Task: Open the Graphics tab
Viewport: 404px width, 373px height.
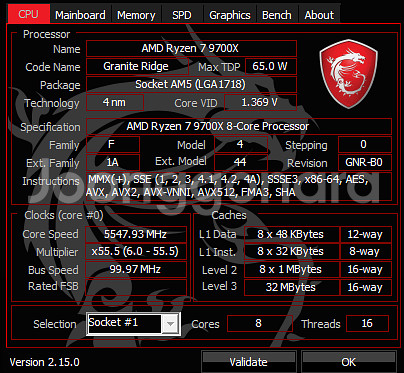Action: point(230,15)
